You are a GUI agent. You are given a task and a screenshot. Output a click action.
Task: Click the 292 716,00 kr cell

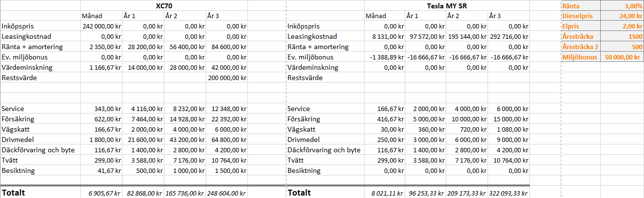tap(508, 36)
